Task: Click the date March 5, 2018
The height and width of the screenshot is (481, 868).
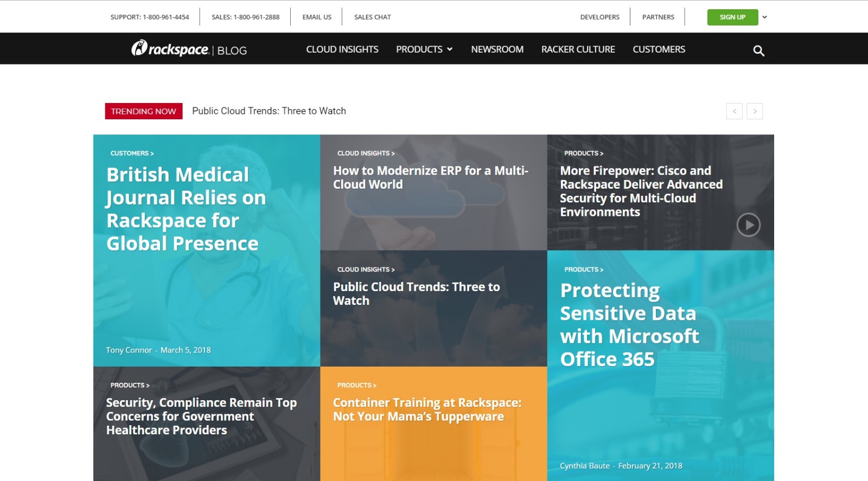Action: pos(186,350)
